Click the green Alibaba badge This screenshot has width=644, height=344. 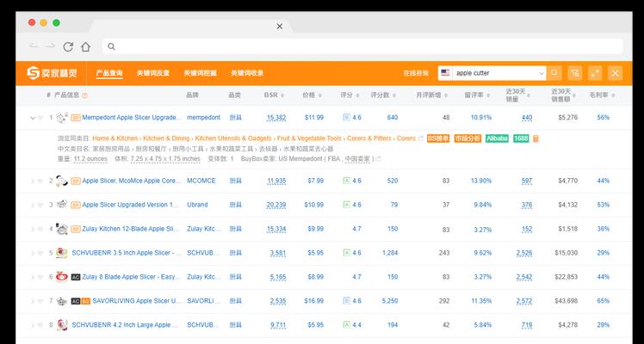point(497,138)
